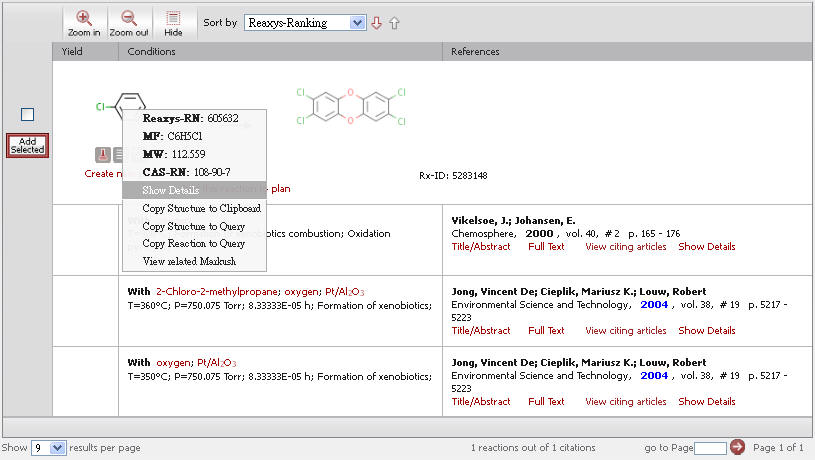Click the Yield column header
The width and height of the screenshot is (815, 460).
(72, 51)
